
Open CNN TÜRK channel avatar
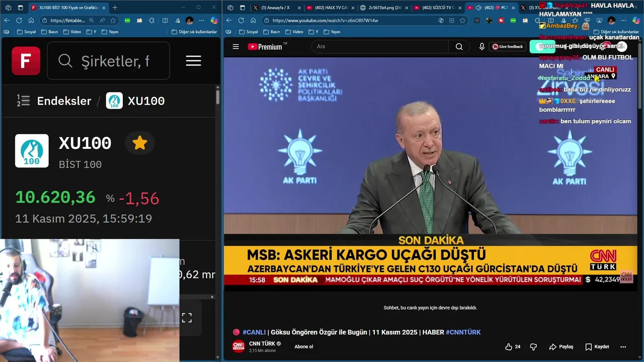238,346
